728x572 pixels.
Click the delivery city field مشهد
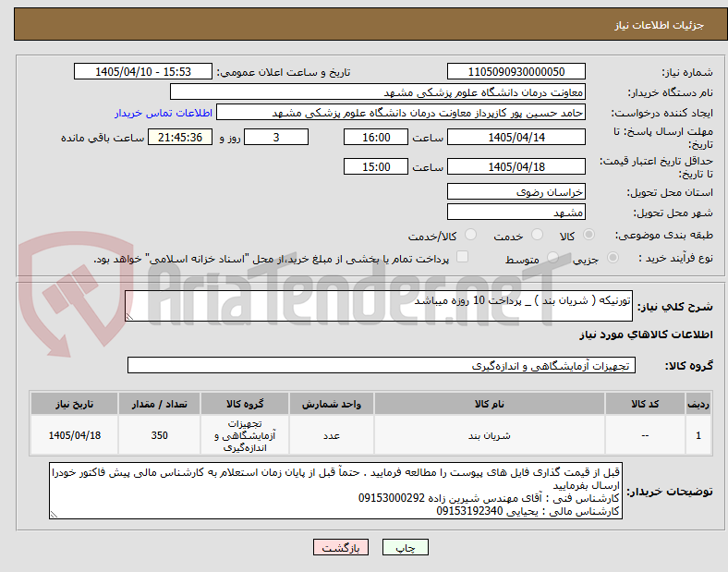[516, 213]
